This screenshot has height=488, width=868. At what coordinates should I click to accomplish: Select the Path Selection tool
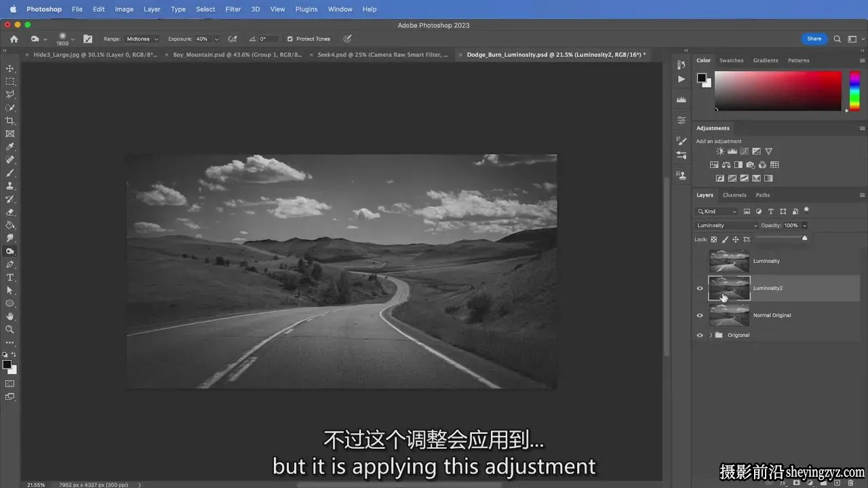click(x=10, y=290)
